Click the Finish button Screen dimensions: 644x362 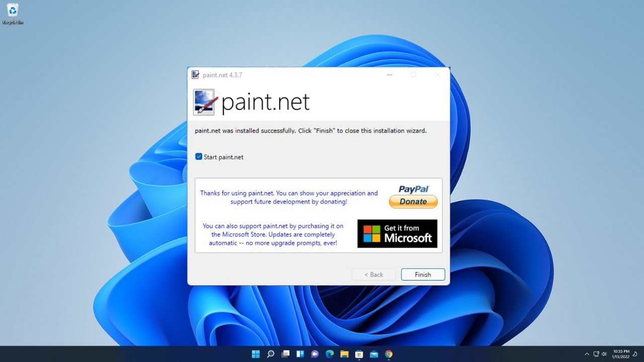(x=423, y=275)
